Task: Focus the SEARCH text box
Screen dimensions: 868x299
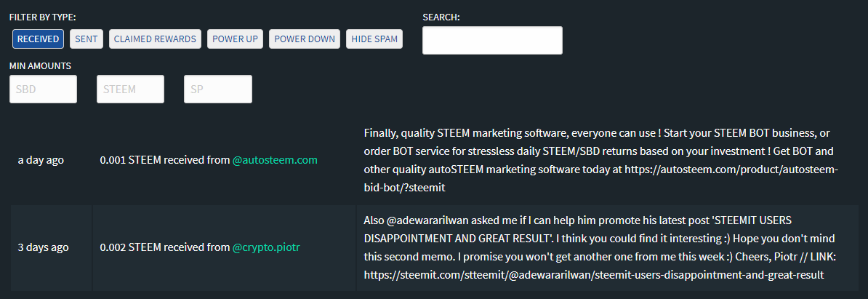Action: click(x=492, y=41)
